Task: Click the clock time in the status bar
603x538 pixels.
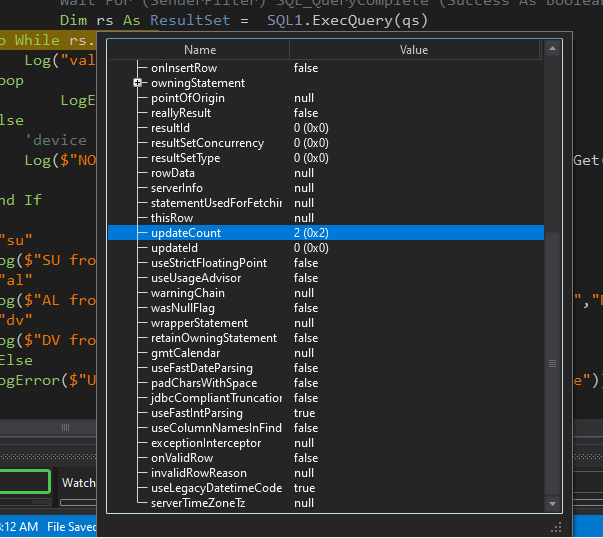Action: tap(19, 526)
